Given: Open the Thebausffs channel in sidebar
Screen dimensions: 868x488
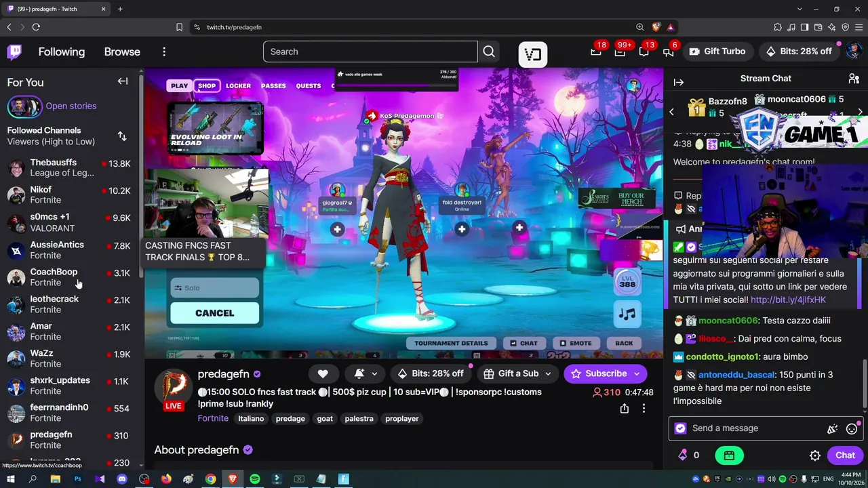Looking at the screenshot, I should click(71, 167).
